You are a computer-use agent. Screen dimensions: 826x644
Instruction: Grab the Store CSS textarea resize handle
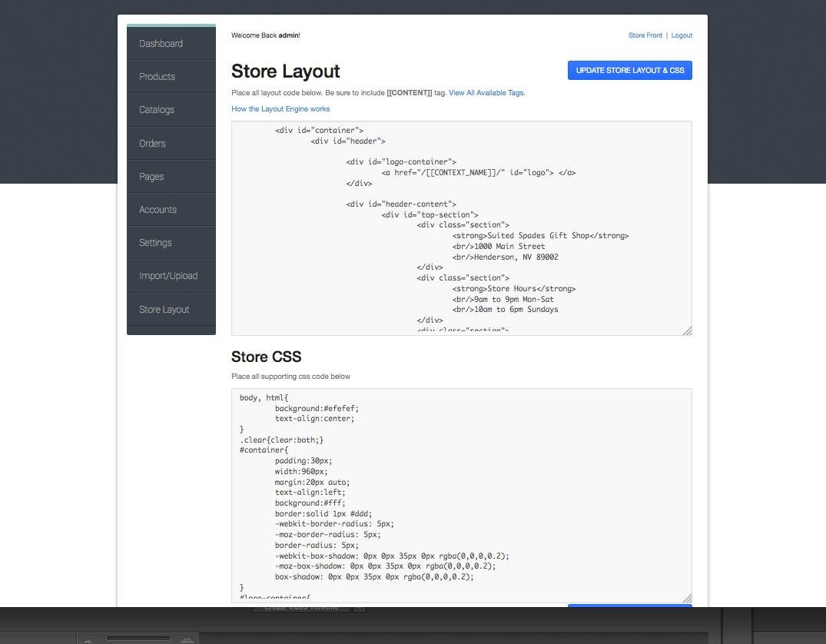point(687,598)
